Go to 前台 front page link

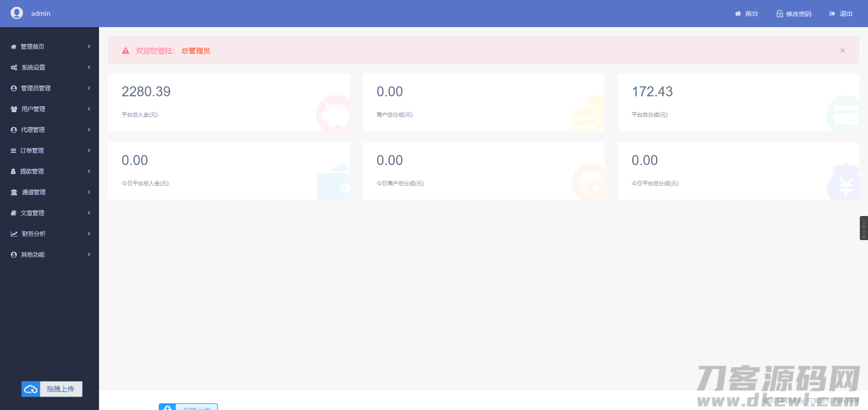coord(746,14)
